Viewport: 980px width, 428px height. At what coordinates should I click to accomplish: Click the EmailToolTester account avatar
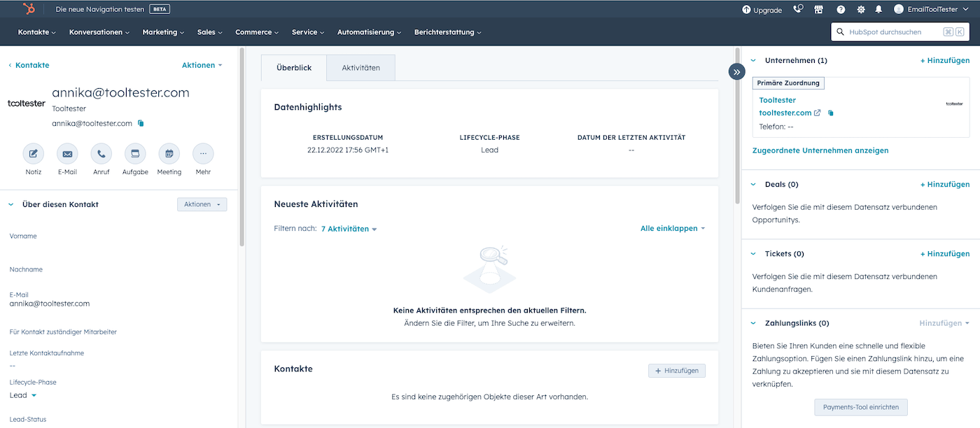(x=899, y=10)
